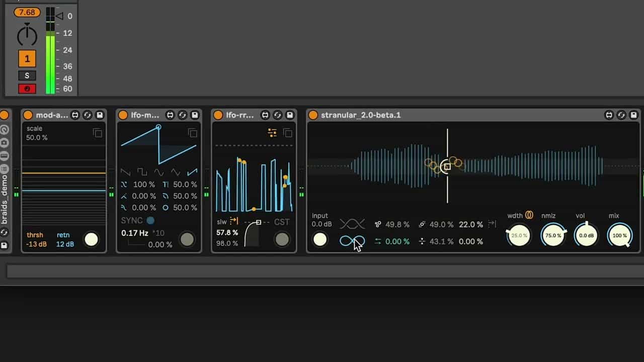Click the CST button in lfo-rr device
Viewport: 644px width, 362px height.
click(281, 222)
